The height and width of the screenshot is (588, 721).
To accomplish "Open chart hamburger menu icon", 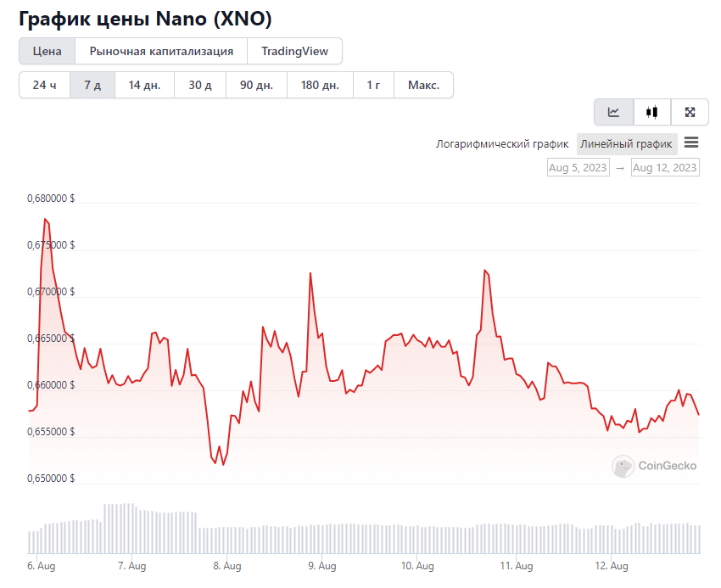I will 691,143.
